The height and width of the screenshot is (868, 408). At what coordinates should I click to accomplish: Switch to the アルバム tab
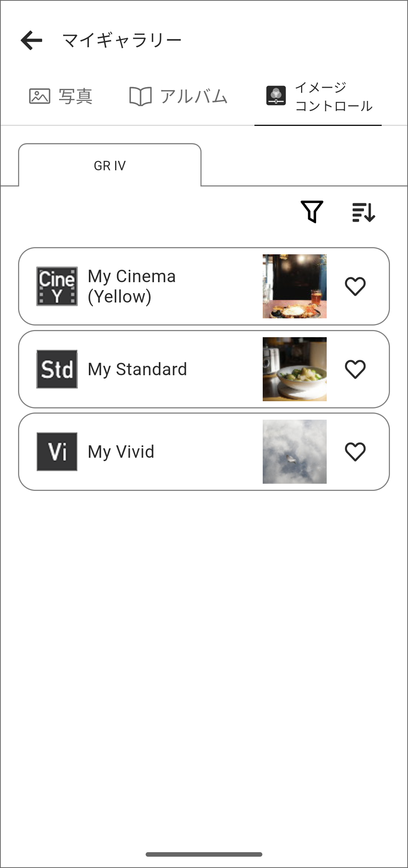coord(193,96)
